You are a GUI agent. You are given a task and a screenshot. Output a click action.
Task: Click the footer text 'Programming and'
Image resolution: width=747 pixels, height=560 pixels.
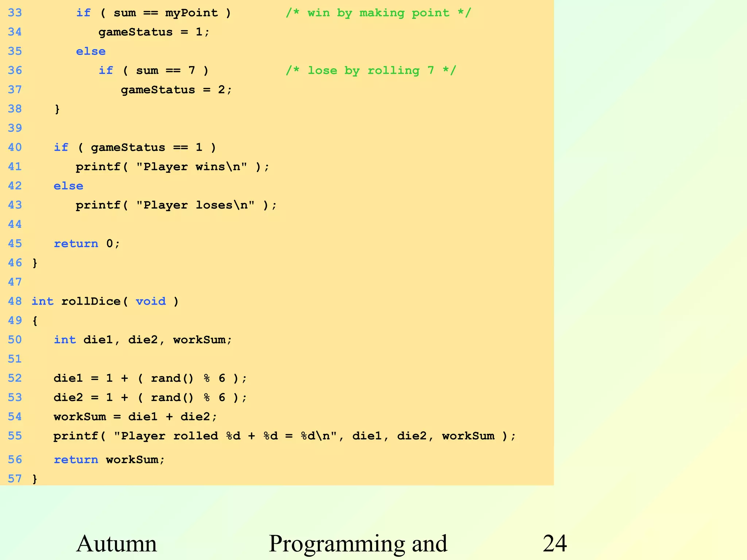[x=358, y=544]
